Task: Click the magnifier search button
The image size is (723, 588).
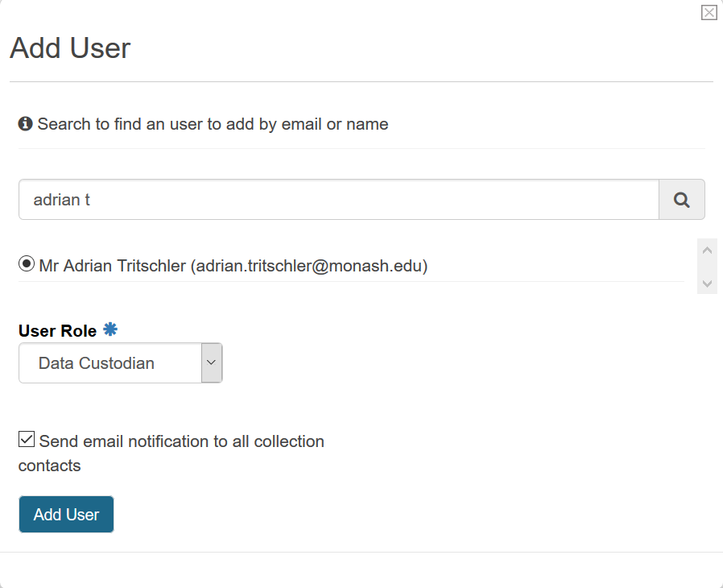Action: tap(682, 200)
